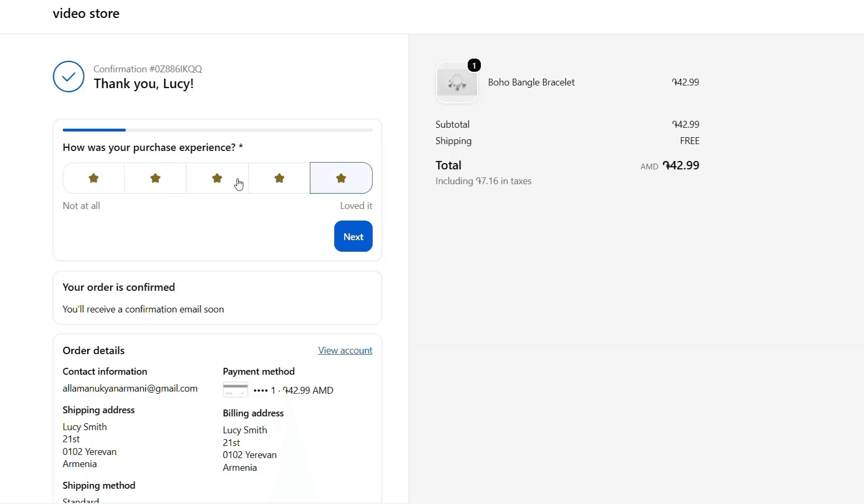Click the 'Subtotal' label in summary
Viewport: 864px width, 504px height.
452,125
